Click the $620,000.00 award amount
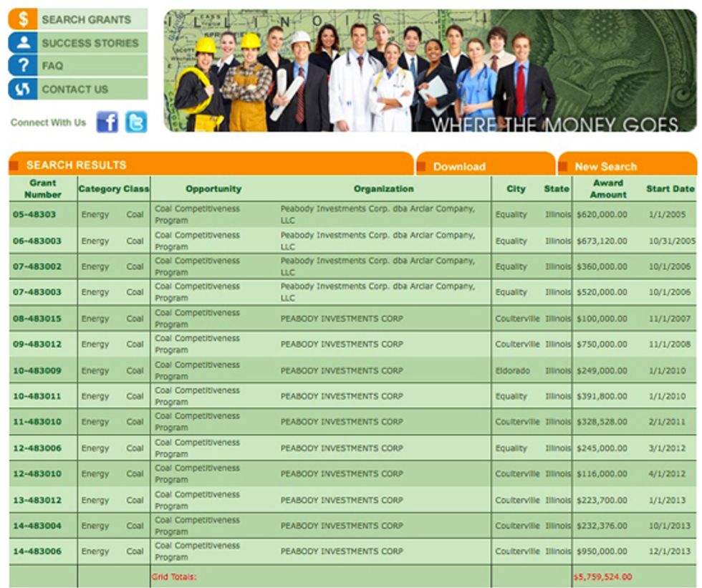The image size is (702, 588). (602, 214)
